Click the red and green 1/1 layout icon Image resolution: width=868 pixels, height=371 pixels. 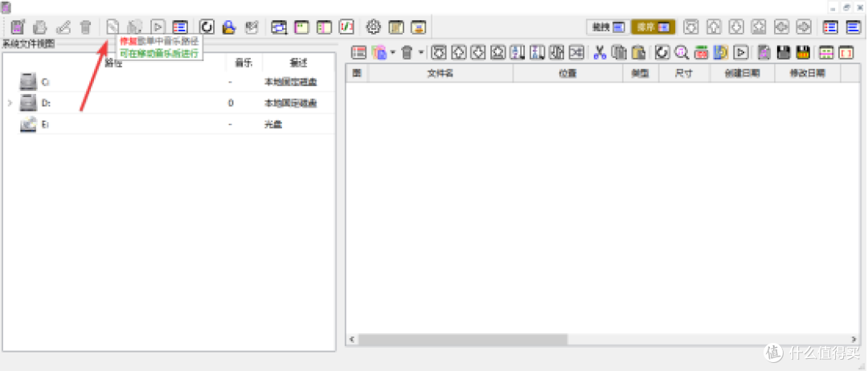[x=346, y=26]
